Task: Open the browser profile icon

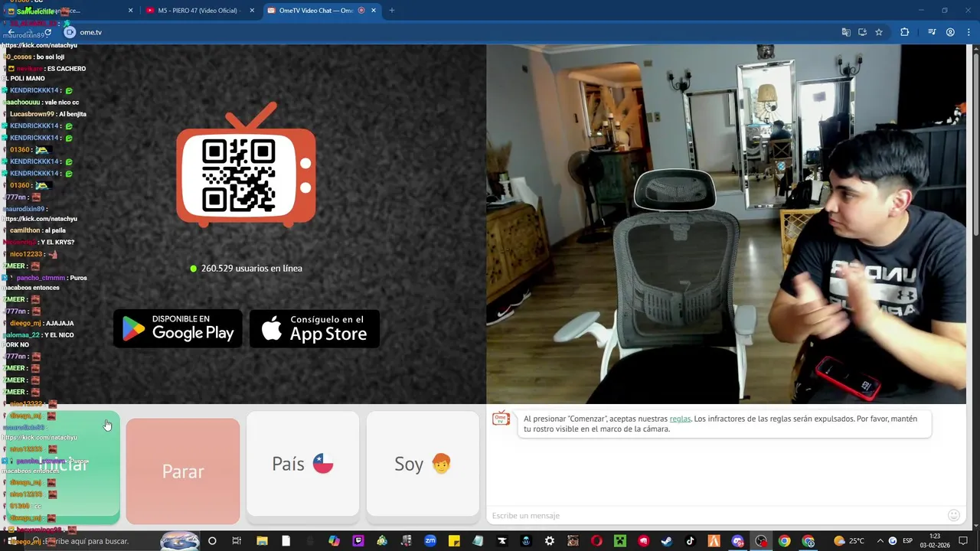Action: pos(950,32)
